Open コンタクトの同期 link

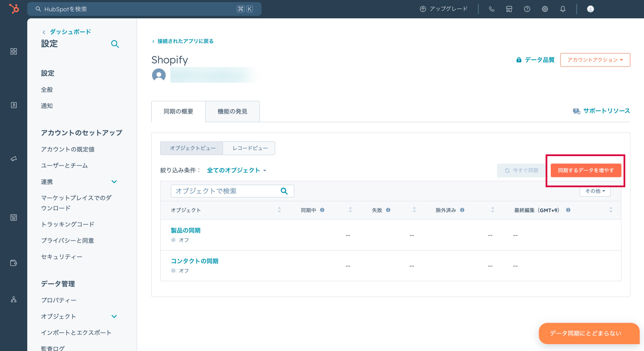point(195,261)
